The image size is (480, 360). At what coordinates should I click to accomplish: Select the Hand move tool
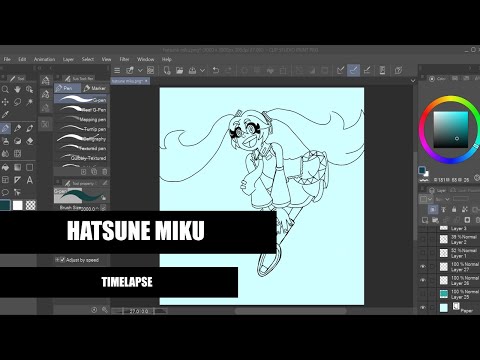[17, 89]
